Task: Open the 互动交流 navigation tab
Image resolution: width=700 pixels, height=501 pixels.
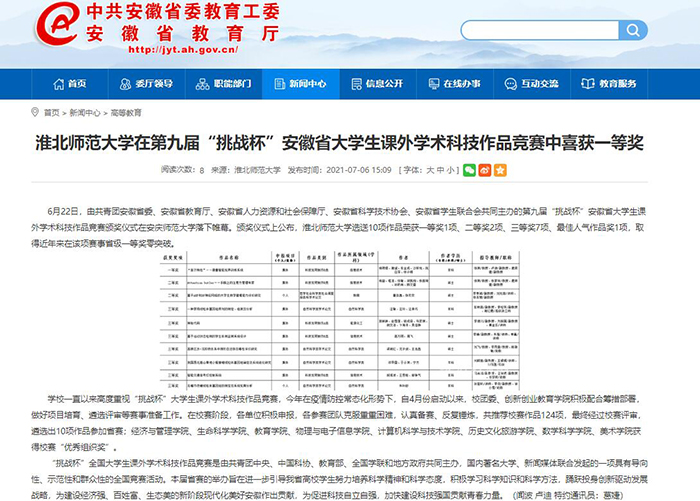Action: [532, 84]
